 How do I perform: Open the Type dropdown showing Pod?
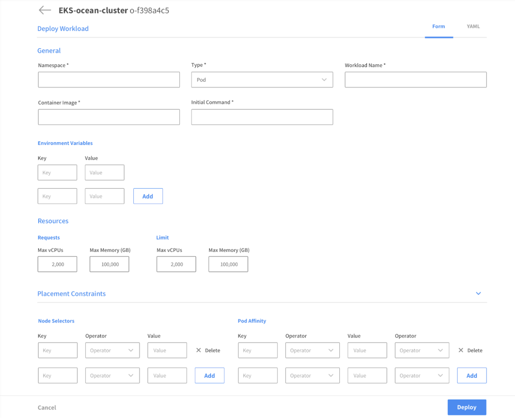coord(262,80)
